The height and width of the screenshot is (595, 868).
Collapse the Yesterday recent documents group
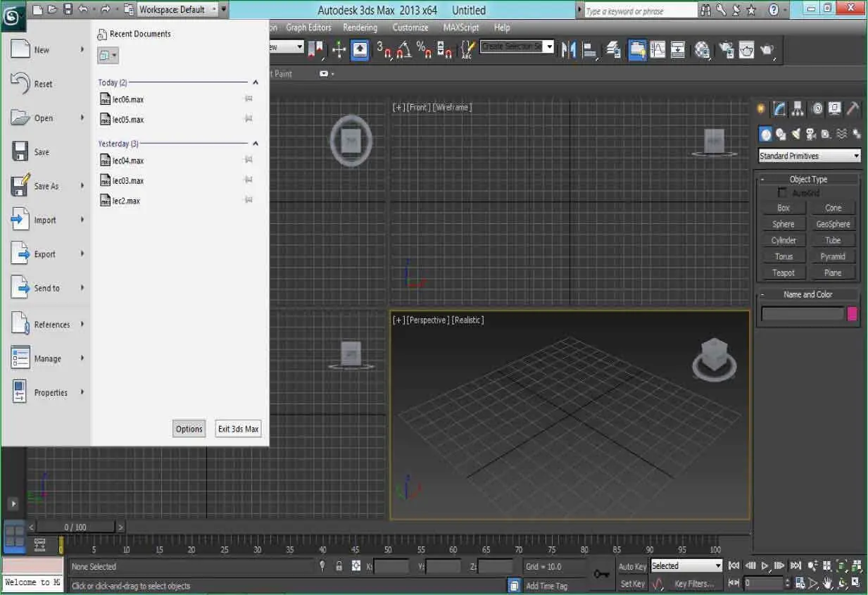pos(256,143)
